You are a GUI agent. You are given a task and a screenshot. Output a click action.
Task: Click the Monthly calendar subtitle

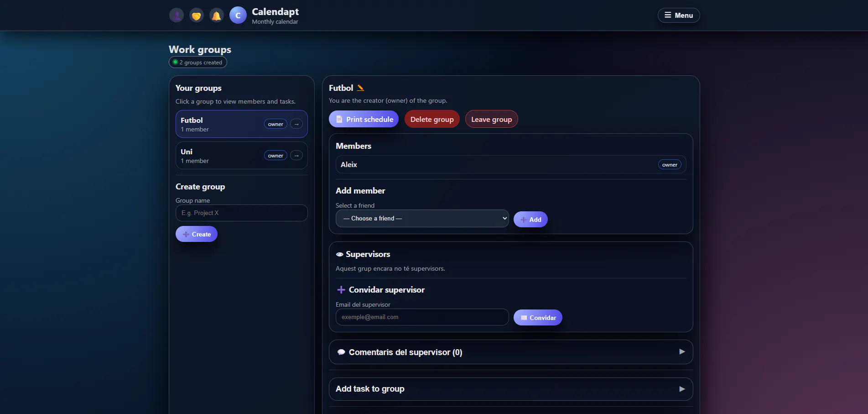click(275, 22)
